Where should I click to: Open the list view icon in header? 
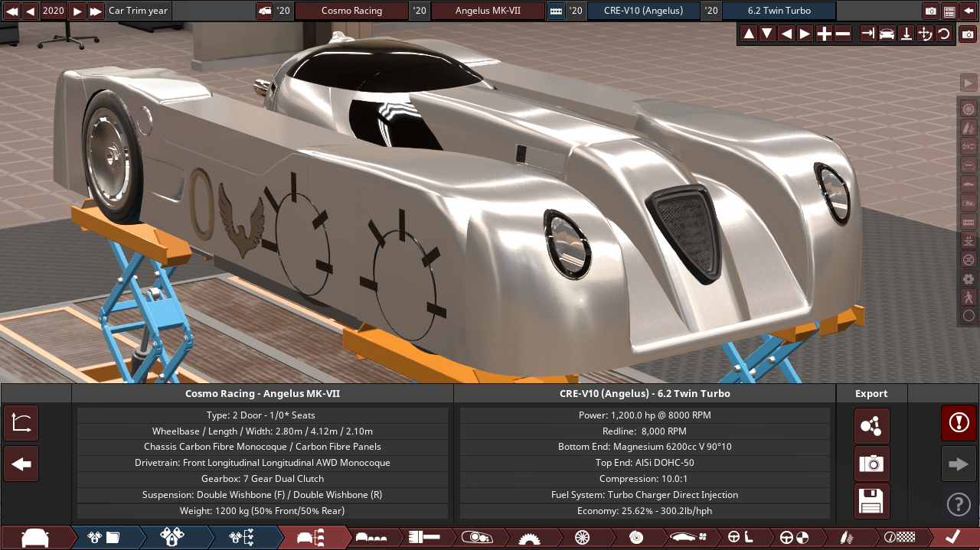coord(950,11)
